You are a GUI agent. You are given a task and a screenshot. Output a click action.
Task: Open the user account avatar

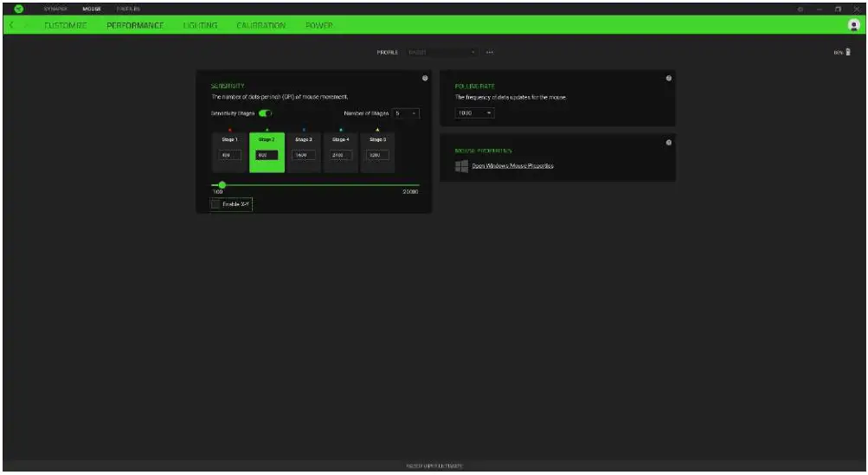(x=853, y=25)
